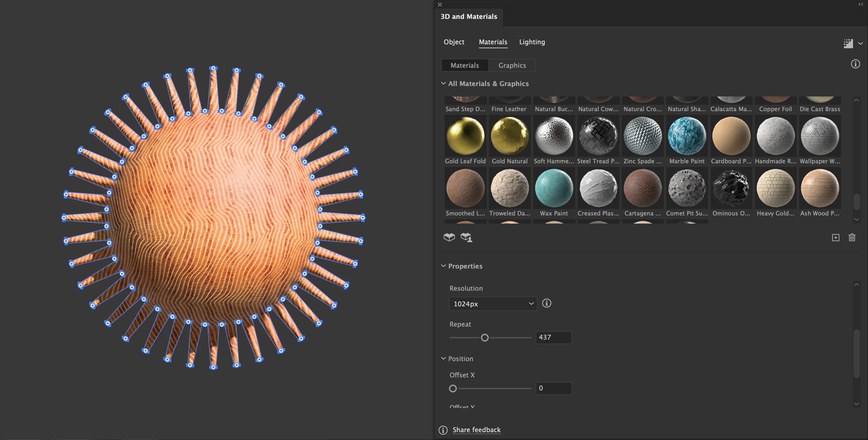Open the Lighting tab
This screenshot has width=868, height=440.
click(532, 42)
